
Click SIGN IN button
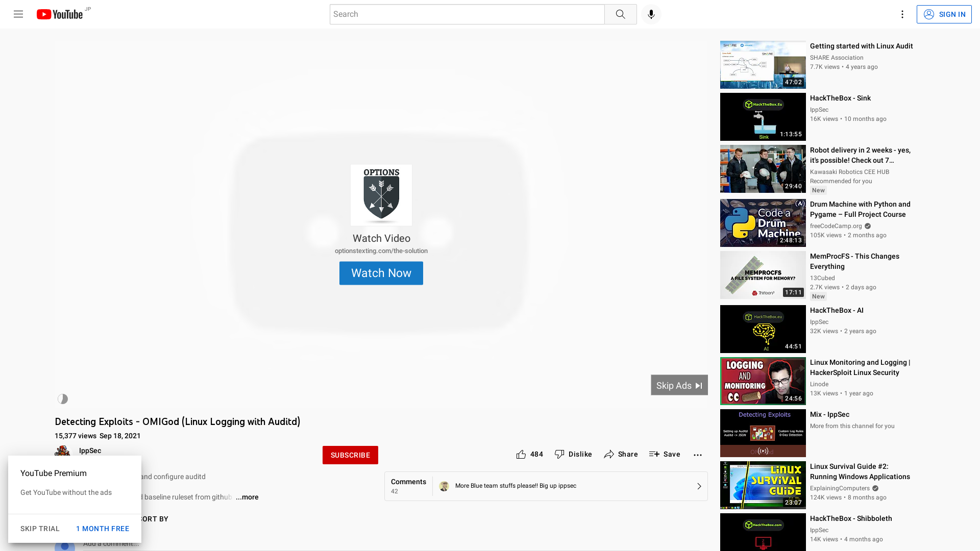[944, 14]
